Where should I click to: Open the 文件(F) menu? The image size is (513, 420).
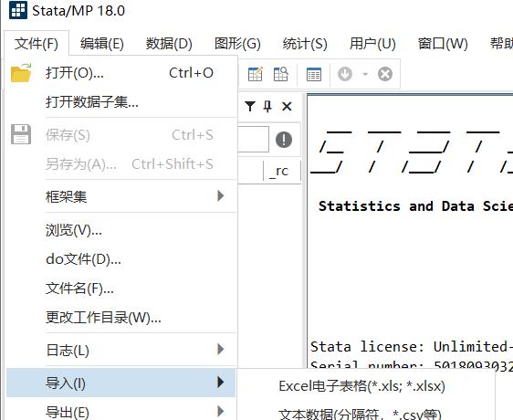click(x=37, y=44)
